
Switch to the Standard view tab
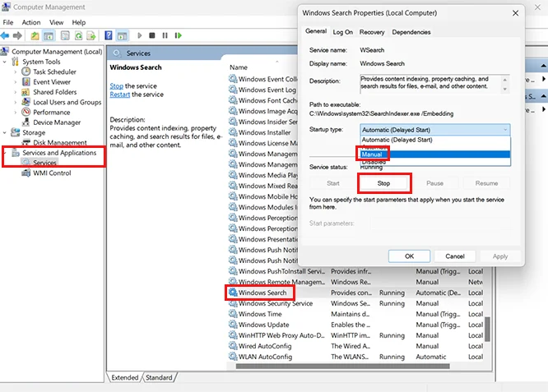tap(159, 377)
